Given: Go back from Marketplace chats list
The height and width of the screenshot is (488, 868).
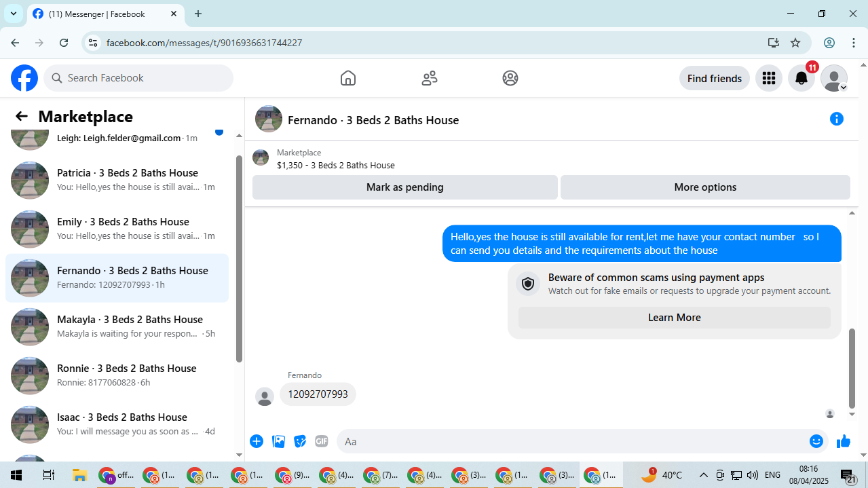Looking at the screenshot, I should (22, 116).
